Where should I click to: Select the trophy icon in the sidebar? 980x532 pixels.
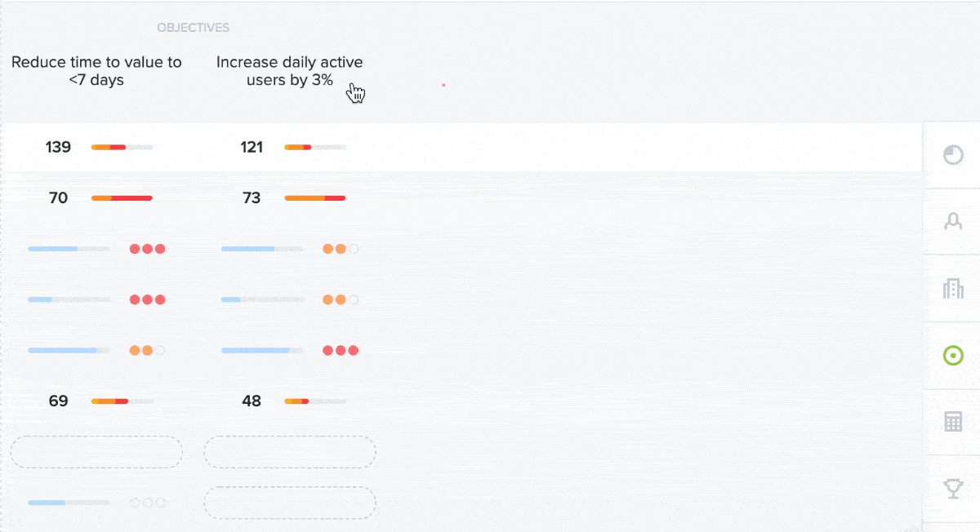tap(953, 489)
